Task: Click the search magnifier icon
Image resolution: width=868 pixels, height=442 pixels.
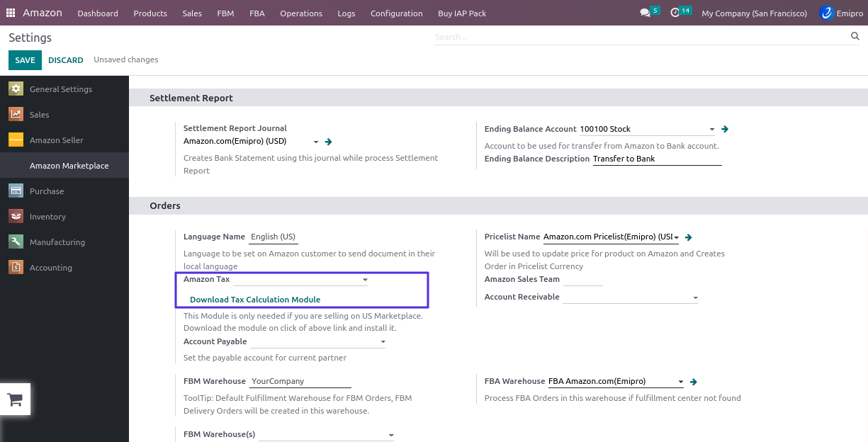Action: tap(855, 36)
